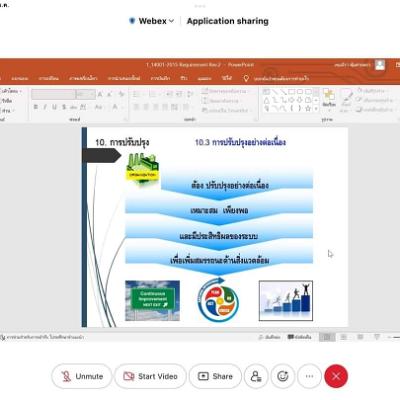Open more options (three dots)
The width and height of the screenshot is (400, 400).
(309, 376)
